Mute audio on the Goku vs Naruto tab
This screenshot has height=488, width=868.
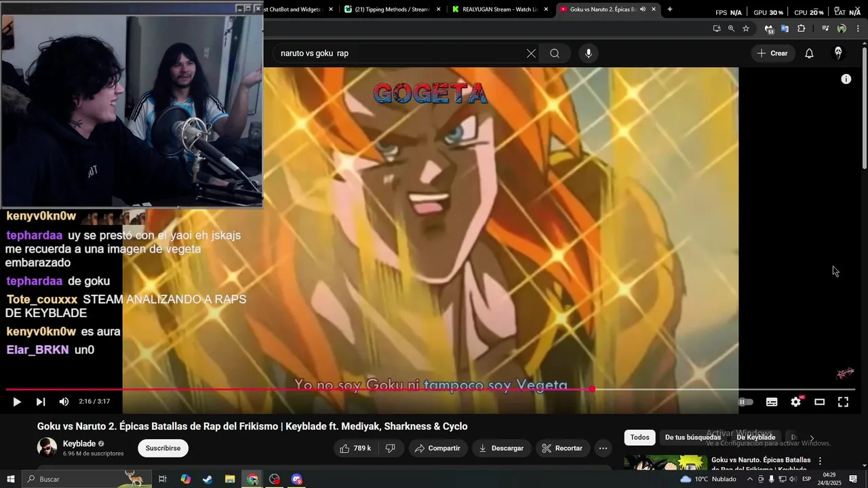pos(642,9)
